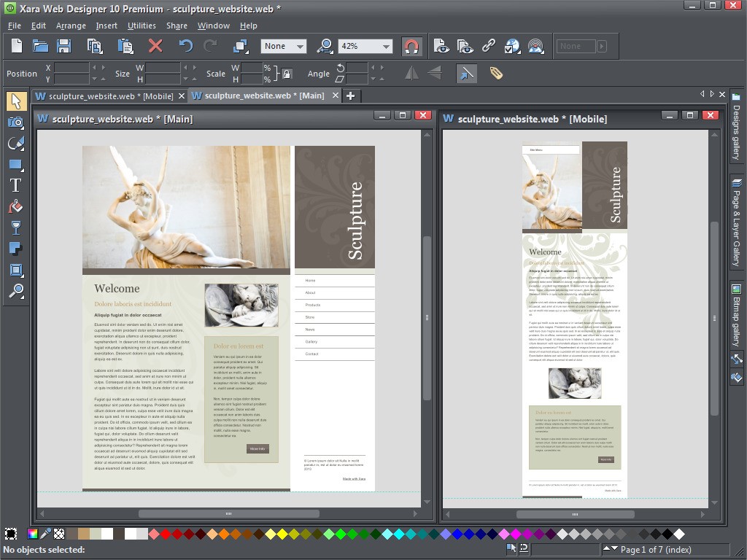
Task: Toggle the scale line widths button
Action: (x=466, y=73)
